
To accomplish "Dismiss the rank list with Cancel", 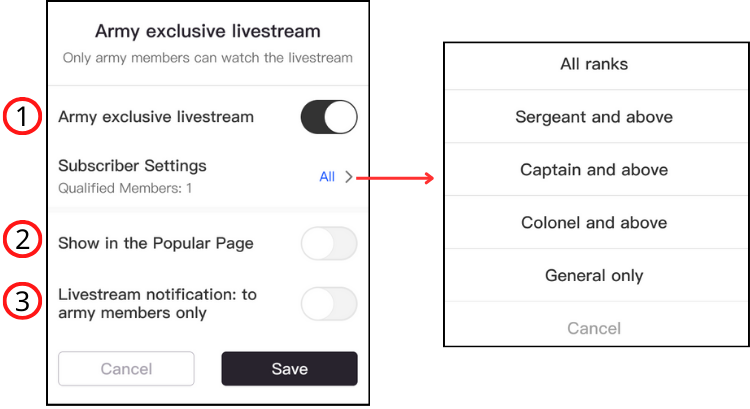I will [594, 328].
